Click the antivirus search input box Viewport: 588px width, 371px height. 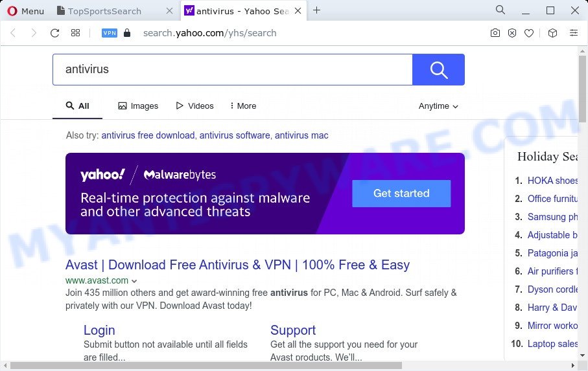[233, 69]
